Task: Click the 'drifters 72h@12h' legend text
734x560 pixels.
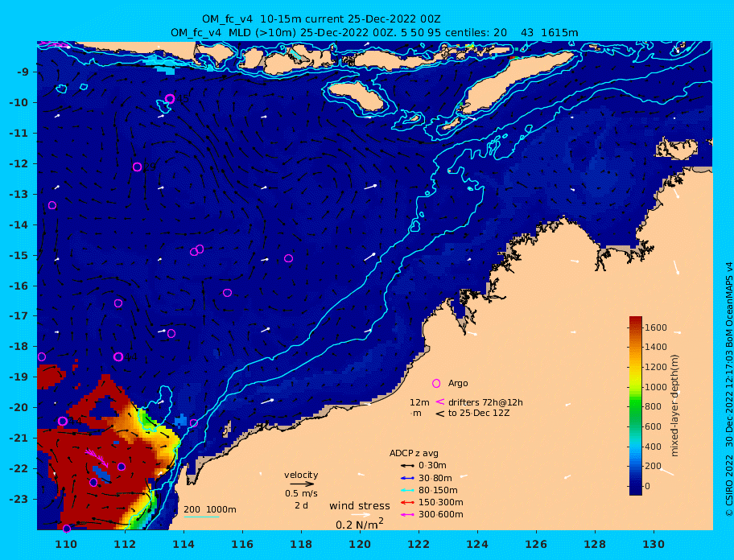Action: pos(485,402)
